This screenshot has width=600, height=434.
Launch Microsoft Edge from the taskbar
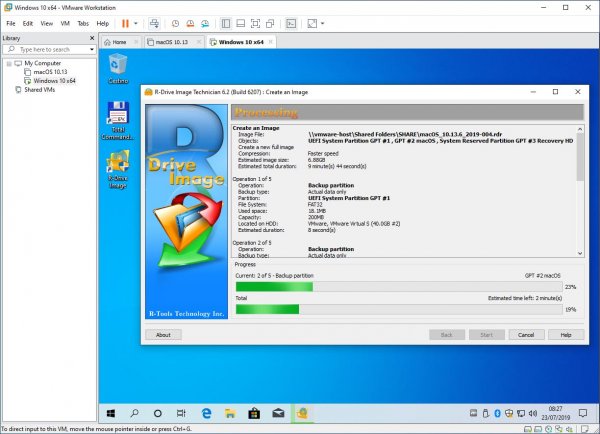tap(207, 413)
